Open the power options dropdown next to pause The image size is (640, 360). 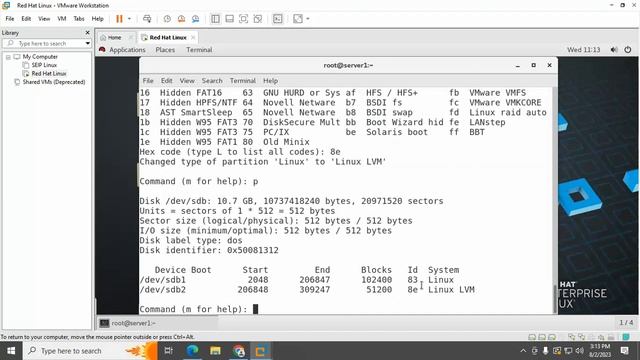coord(129,19)
